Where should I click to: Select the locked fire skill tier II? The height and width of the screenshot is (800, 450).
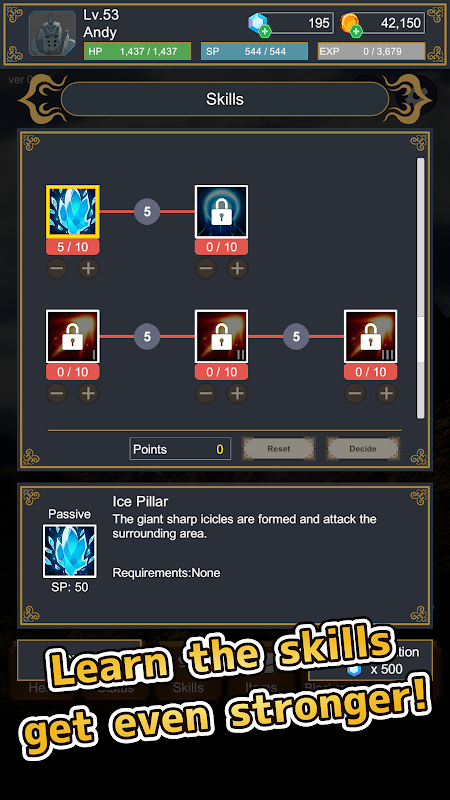(x=221, y=336)
